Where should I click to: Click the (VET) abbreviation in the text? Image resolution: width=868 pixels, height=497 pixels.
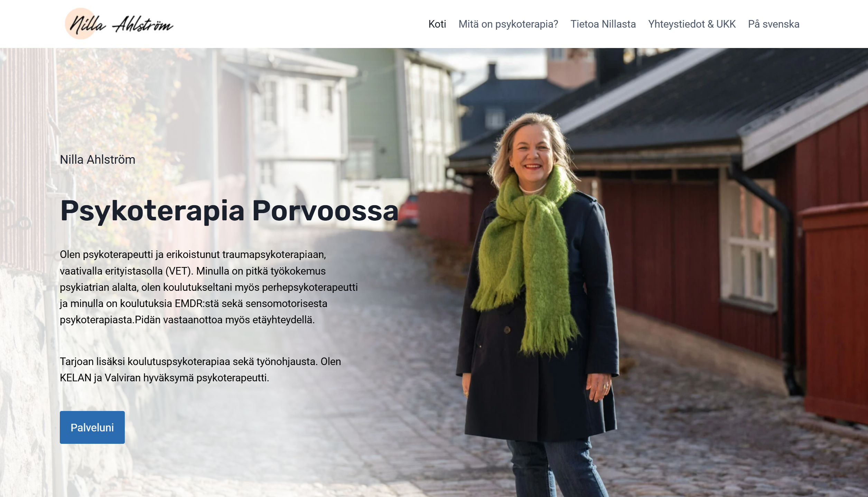[179, 271]
